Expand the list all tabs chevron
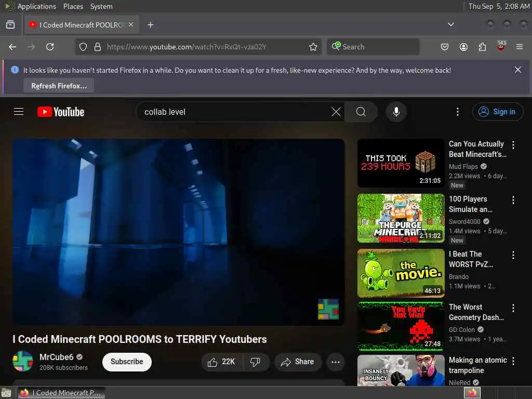This screenshot has height=399, width=532. pos(450,24)
